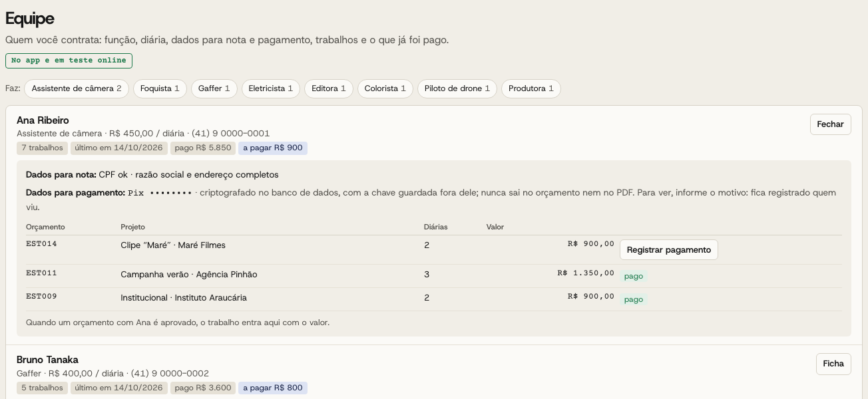Filter by Assistente de câmera role

point(77,88)
